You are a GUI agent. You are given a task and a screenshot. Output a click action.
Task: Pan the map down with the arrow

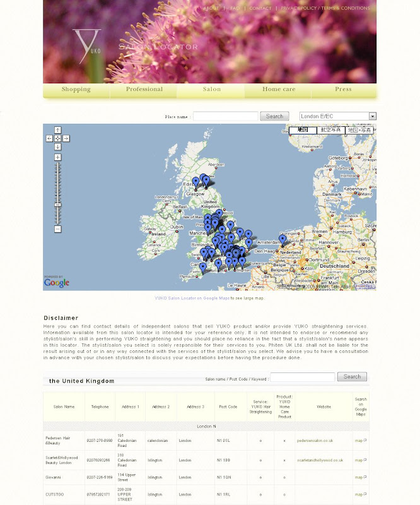pyautogui.click(x=57, y=147)
